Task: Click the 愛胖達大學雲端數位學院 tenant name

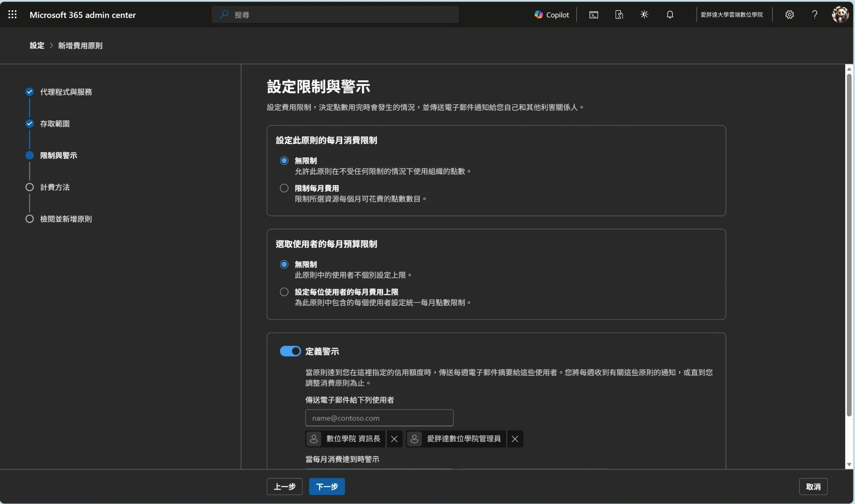Action: pyautogui.click(x=731, y=15)
